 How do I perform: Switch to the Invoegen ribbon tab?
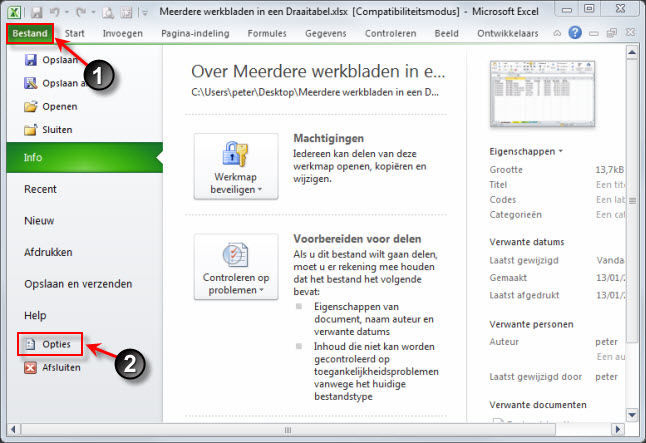[x=123, y=33]
